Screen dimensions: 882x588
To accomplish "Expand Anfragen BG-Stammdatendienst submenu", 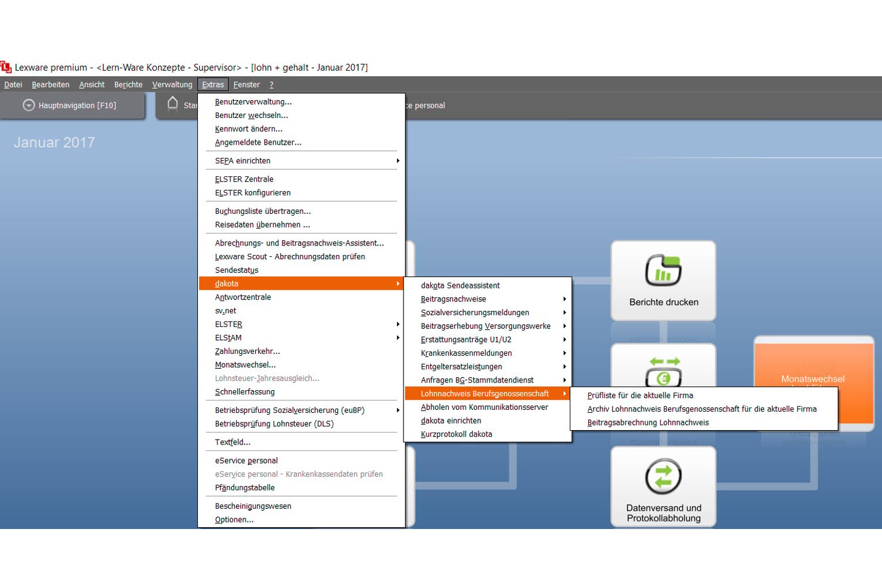I will pyautogui.click(x=487, y=380).
